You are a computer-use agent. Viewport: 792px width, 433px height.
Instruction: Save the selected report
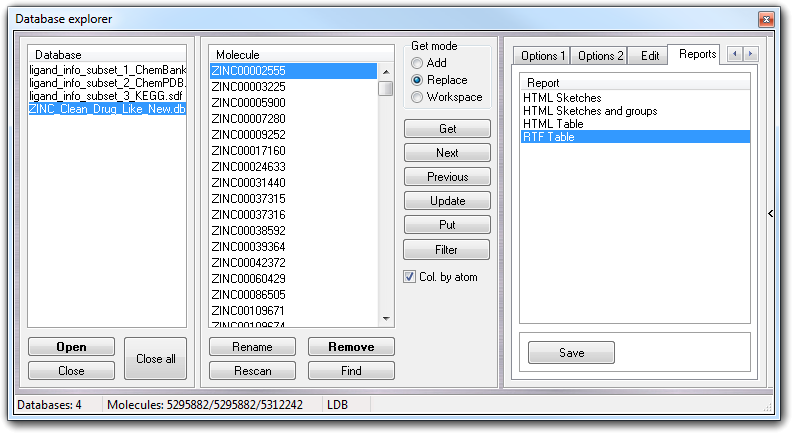click(571, 353)
